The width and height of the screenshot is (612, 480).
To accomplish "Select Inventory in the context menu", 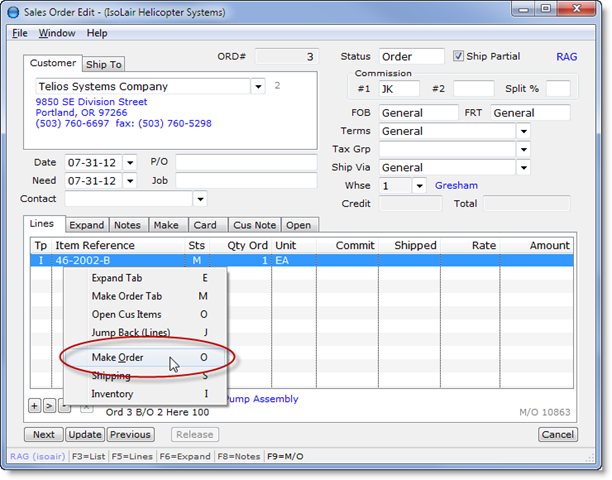I will tap(112, 394).
